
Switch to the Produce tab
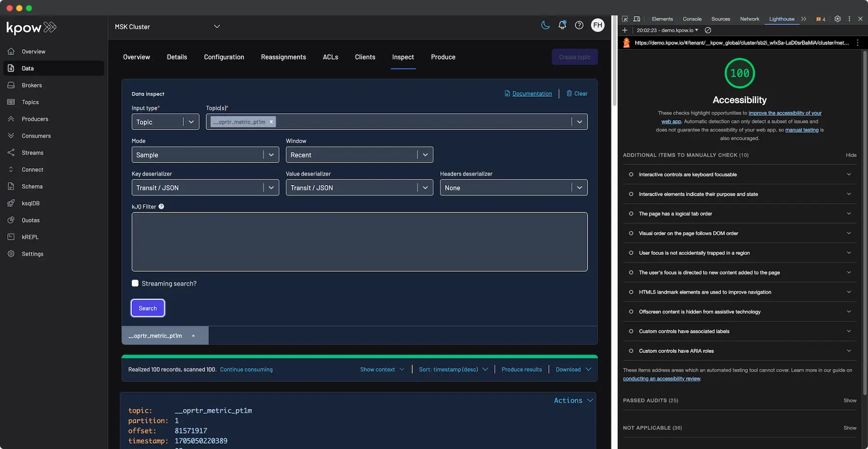click(x=443, y=57)
